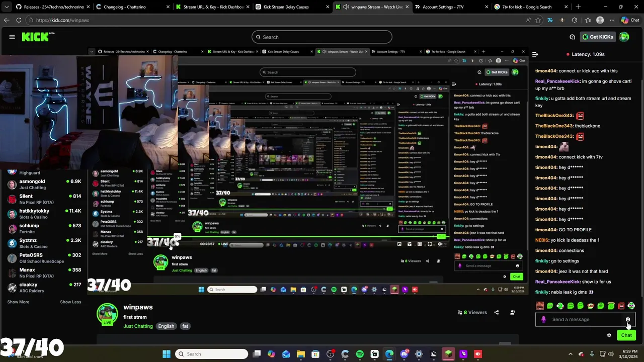Open Syztmz recommended channel
The image size is (644, 362).
tap(44, 243)
